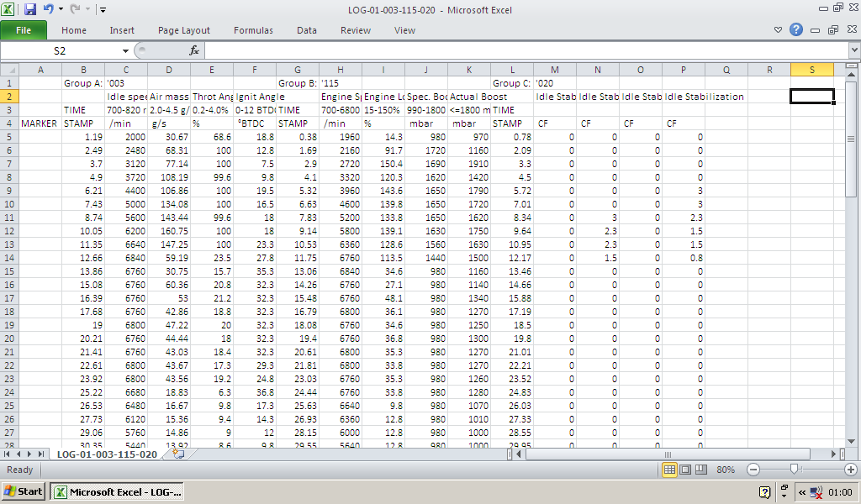The width and height of the screenshot is (861, 504).
Task: Click the green File button
Action: [x=24, y=30]
